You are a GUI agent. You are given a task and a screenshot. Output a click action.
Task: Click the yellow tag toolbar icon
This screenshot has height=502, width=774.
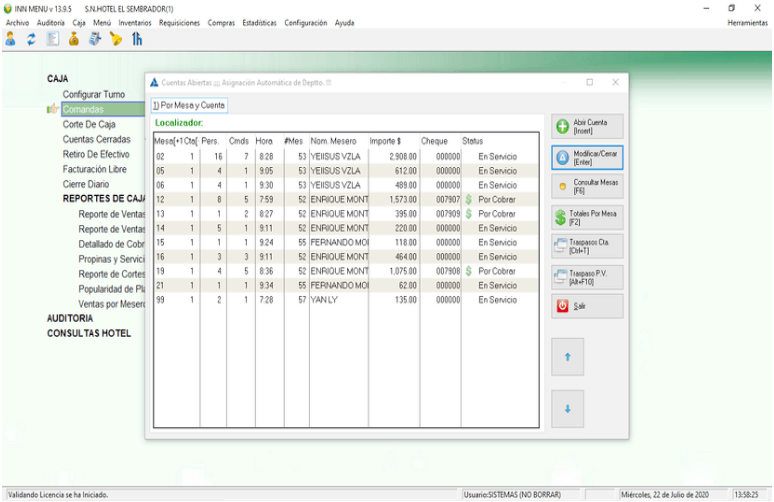click(115, 39)
